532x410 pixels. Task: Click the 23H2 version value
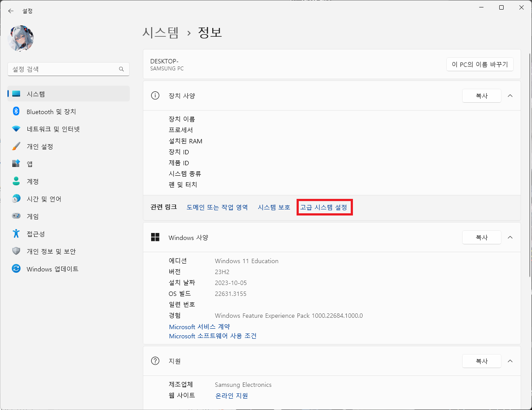(222, 272)
